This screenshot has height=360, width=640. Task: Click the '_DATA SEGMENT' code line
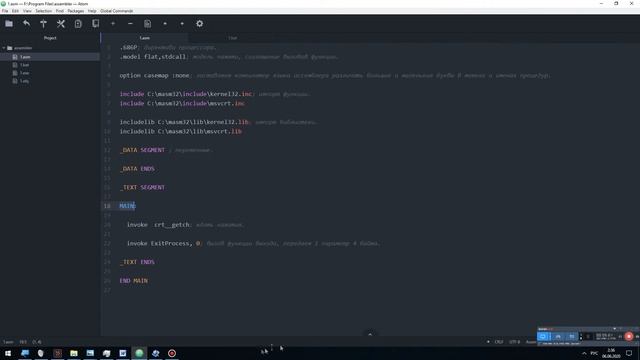coord(142,150)
